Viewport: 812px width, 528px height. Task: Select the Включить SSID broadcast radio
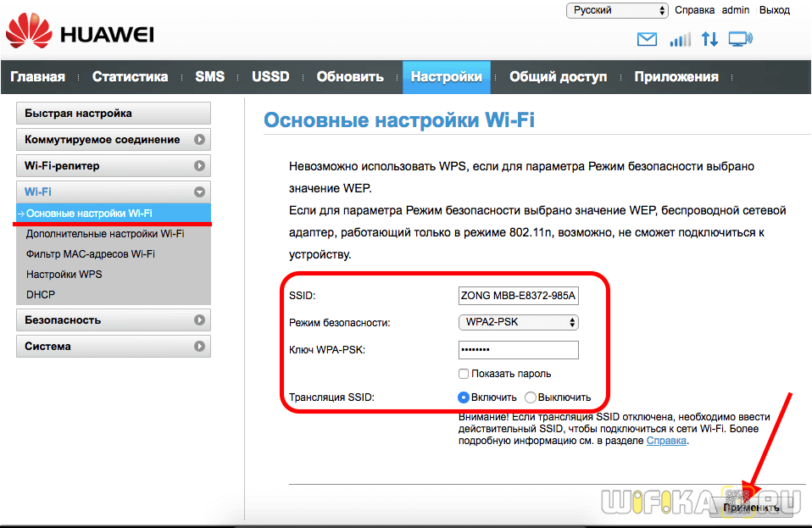pyautogui.click(x=464, y=397)
